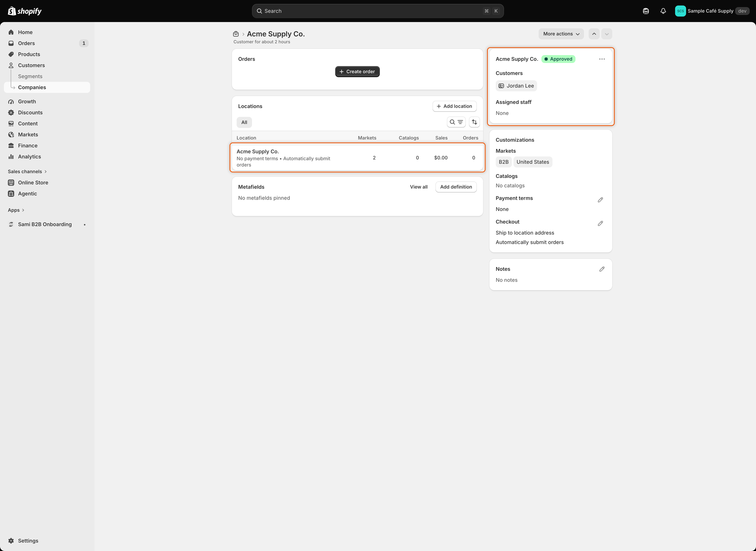Open search and filter for locations
Viewport: 756px width, 551px height.
(456, 122)
